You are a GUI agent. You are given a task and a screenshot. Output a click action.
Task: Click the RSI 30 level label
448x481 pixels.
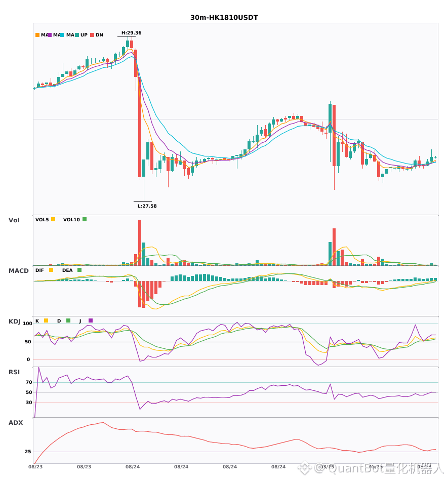[29, 403]
